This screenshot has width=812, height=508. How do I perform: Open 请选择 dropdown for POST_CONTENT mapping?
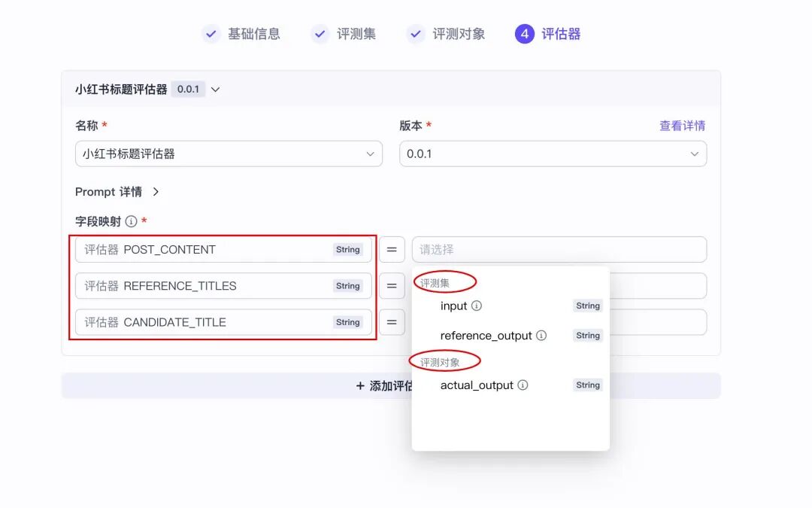pos(559,249)
